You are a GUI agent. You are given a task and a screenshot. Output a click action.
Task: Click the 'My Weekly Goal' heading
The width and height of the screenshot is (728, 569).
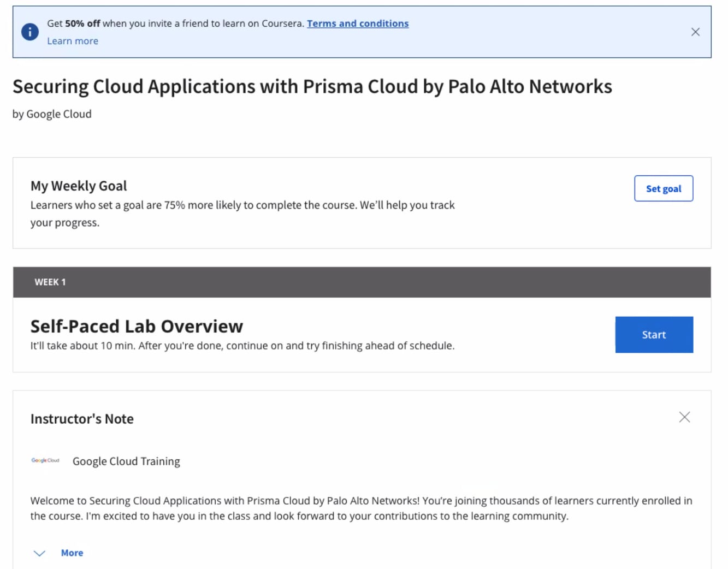tap(79, 186)
